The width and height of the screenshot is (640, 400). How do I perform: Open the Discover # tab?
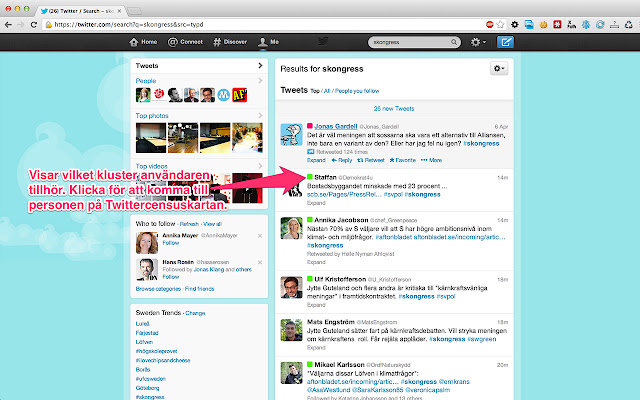click(230, 42)
